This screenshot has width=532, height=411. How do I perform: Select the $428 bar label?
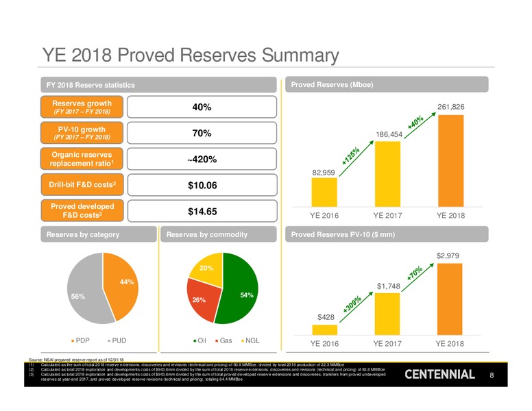tap(326, 317)
